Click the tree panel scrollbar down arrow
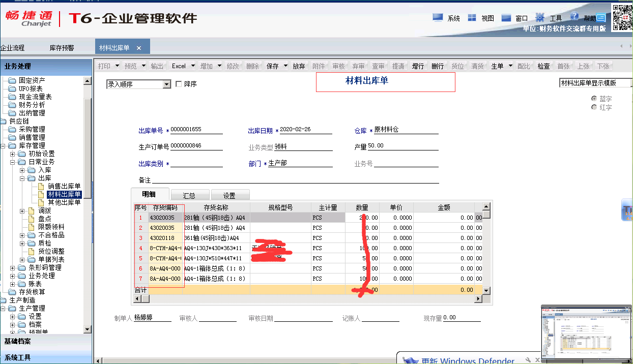This screenshot has height=364, width=633. [x=88, y=329]
